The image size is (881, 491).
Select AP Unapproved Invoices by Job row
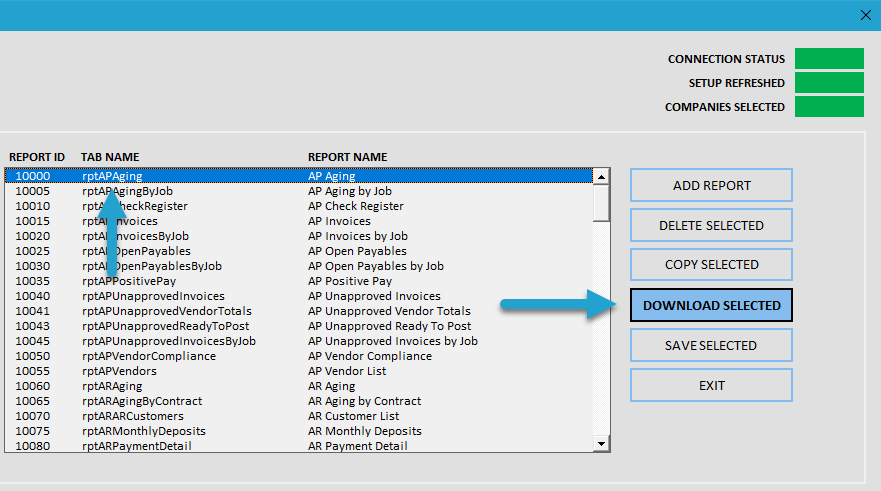click(x=299, y=341)
